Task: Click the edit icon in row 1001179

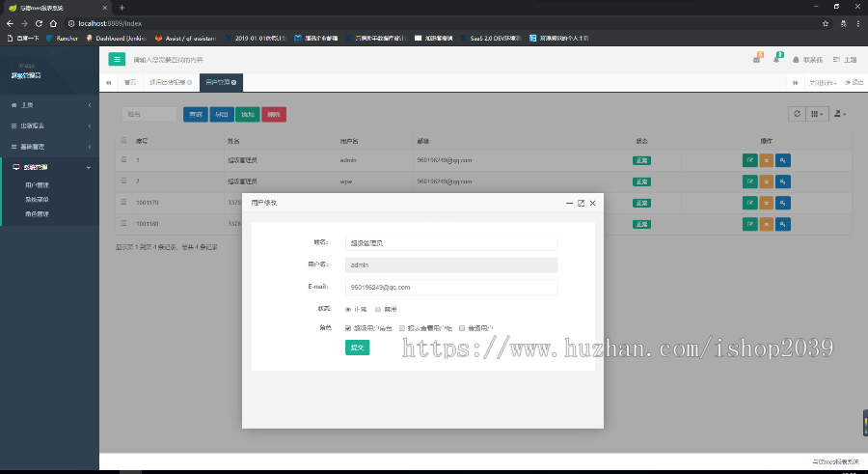Action: pyautogui.click(x=749, y=203)
